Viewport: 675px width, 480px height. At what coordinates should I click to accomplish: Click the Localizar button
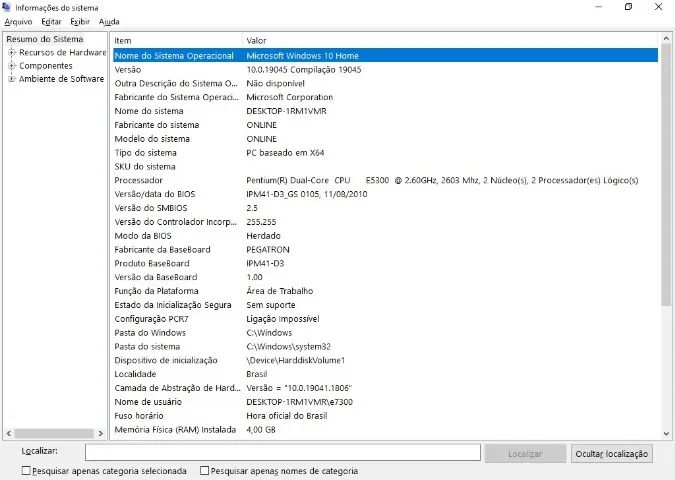click(x=525, y=454)
